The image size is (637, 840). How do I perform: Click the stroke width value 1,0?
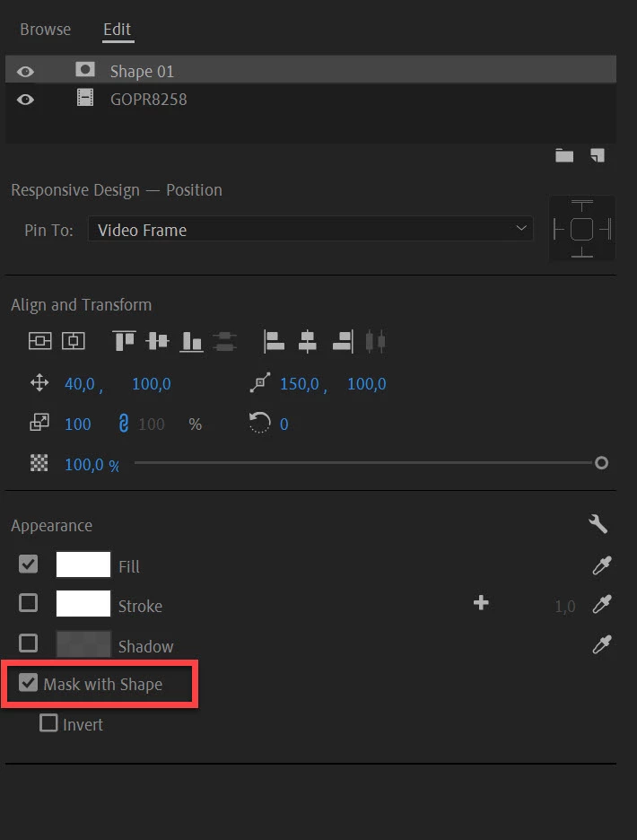tap(565, 607)
